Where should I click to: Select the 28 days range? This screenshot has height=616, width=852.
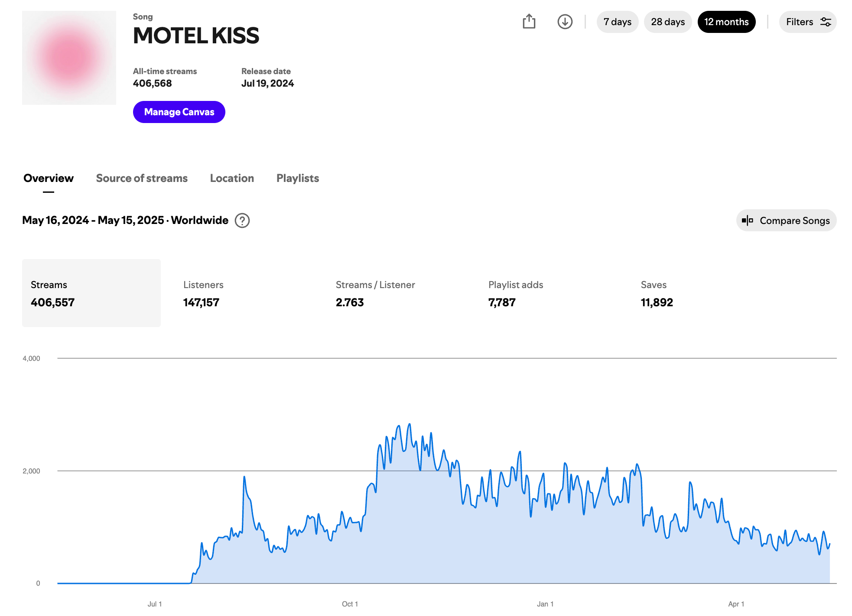(x=667, y=22)
